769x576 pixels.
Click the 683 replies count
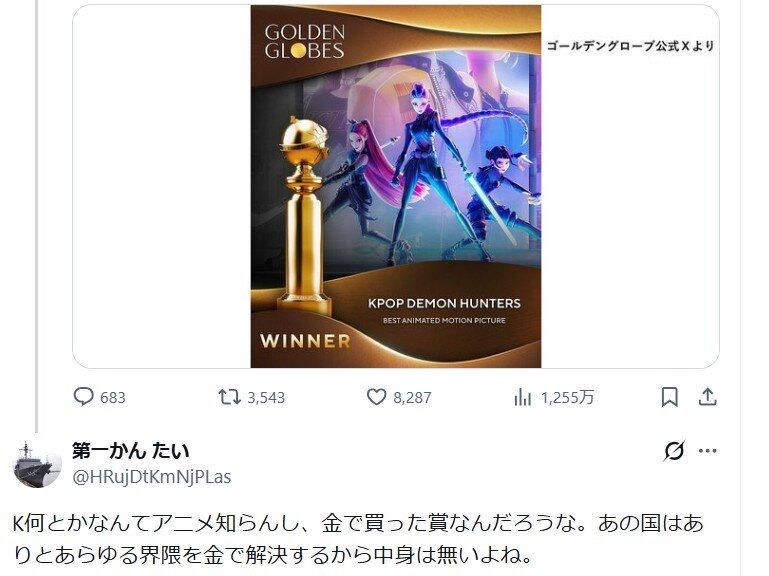pos(113,397)
